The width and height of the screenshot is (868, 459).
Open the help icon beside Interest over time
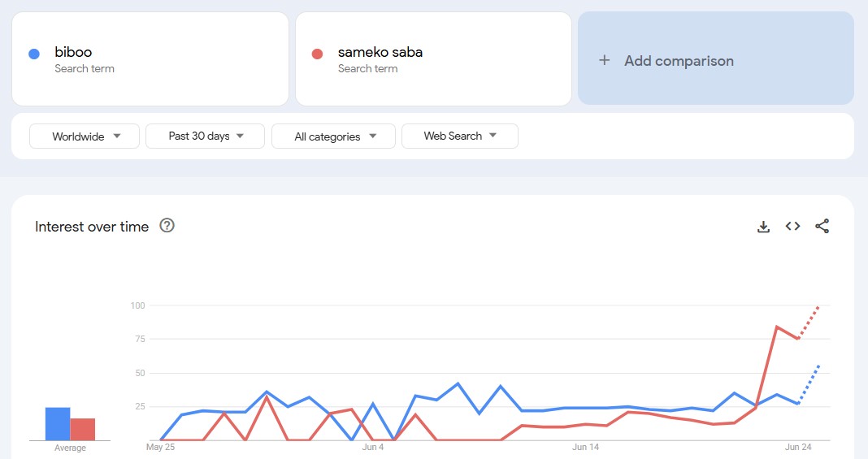point(167,226)
